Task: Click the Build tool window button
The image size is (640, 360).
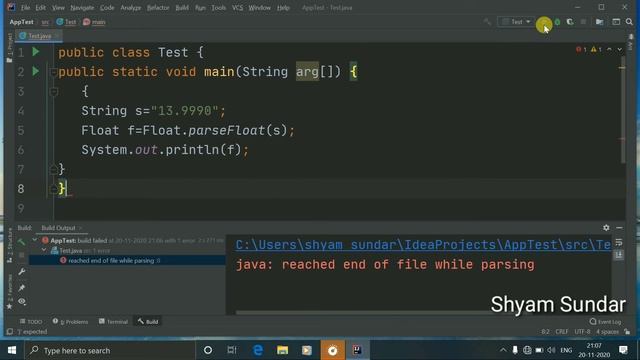Action: 148,322
